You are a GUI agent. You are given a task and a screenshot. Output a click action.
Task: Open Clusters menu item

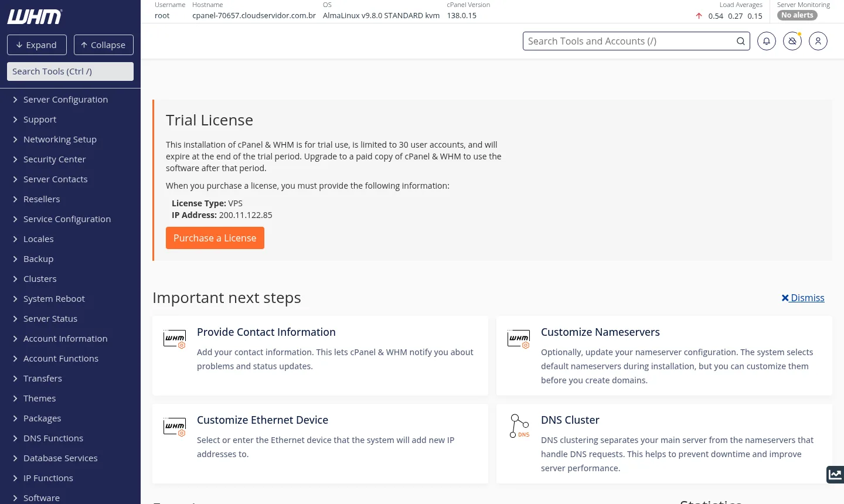tap(70, 279)
